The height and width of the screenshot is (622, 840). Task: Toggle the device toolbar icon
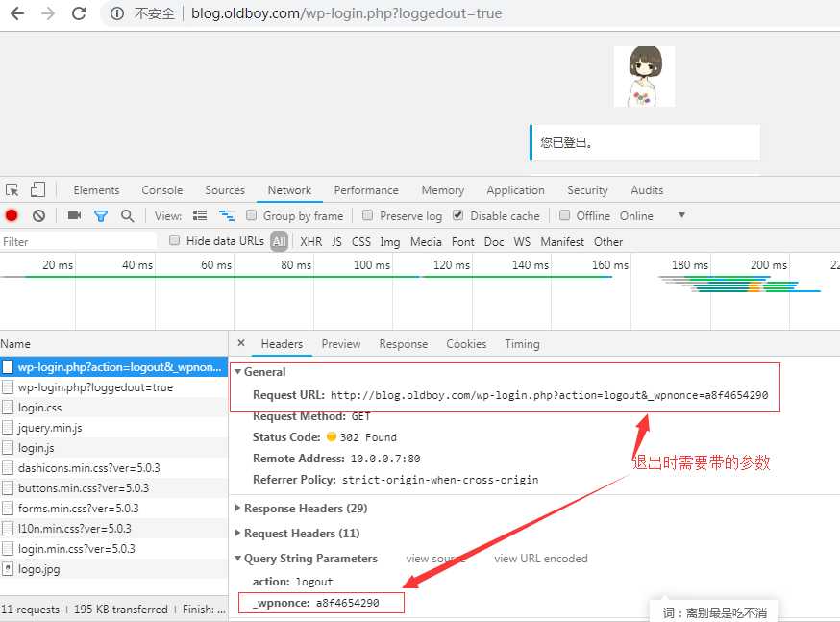(x=37, y=190)
